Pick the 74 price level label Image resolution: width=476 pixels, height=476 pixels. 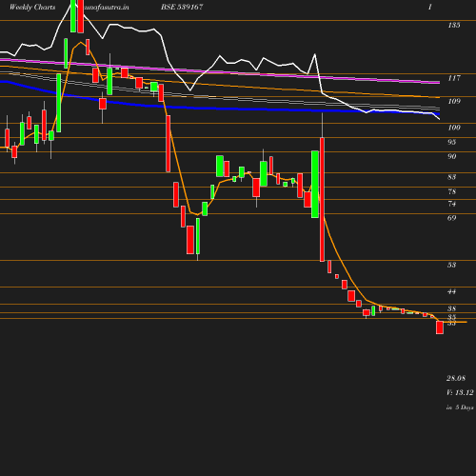coord(452,204)
